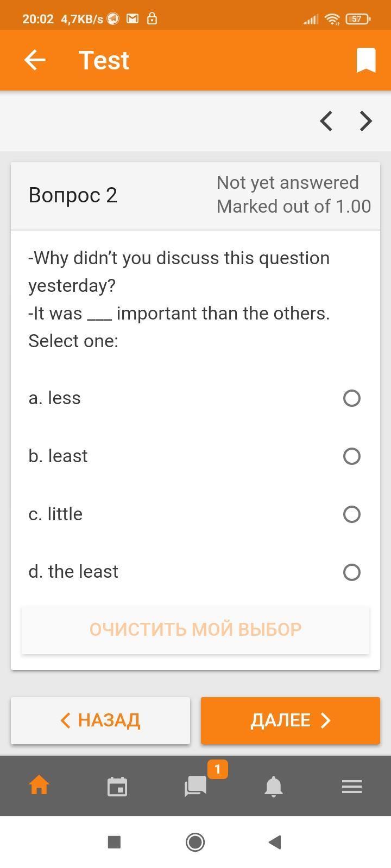Tap the Вопрос 2 question header

73,195
